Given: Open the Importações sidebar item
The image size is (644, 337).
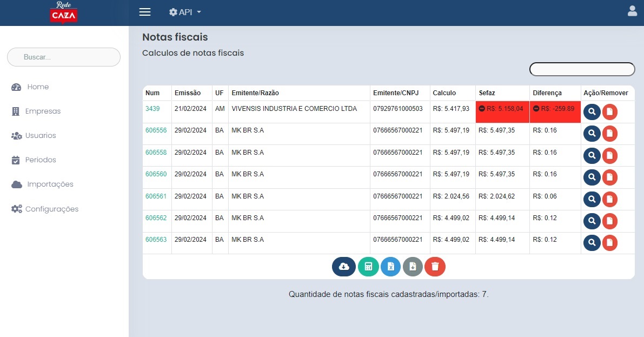Looking at the screenshot, I should (50, 184).
